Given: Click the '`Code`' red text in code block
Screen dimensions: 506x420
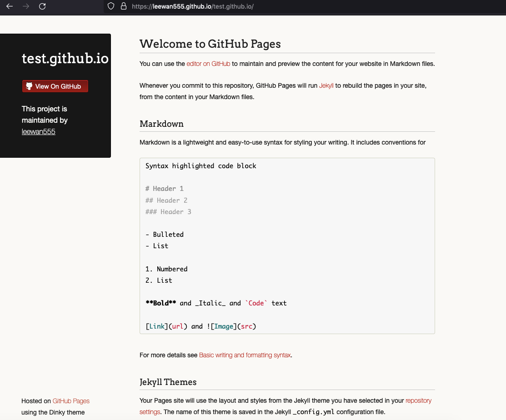Looking at the screenshot, I should pos(256,303).
